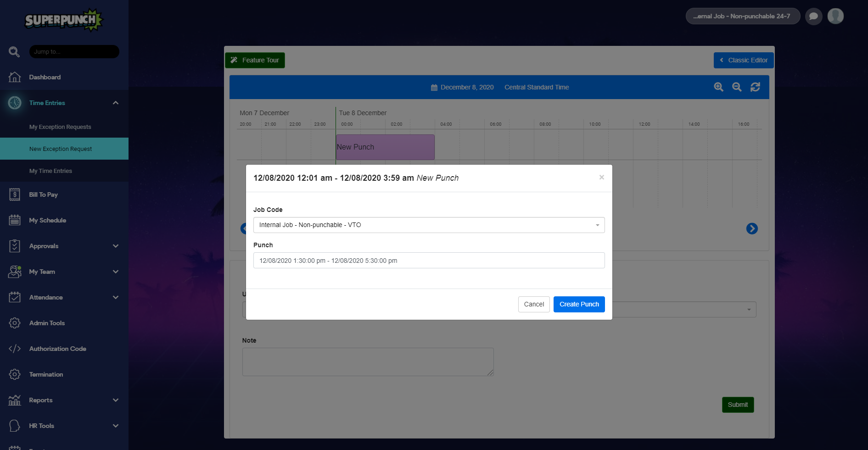Open My Exception Requests

[60, 127]
